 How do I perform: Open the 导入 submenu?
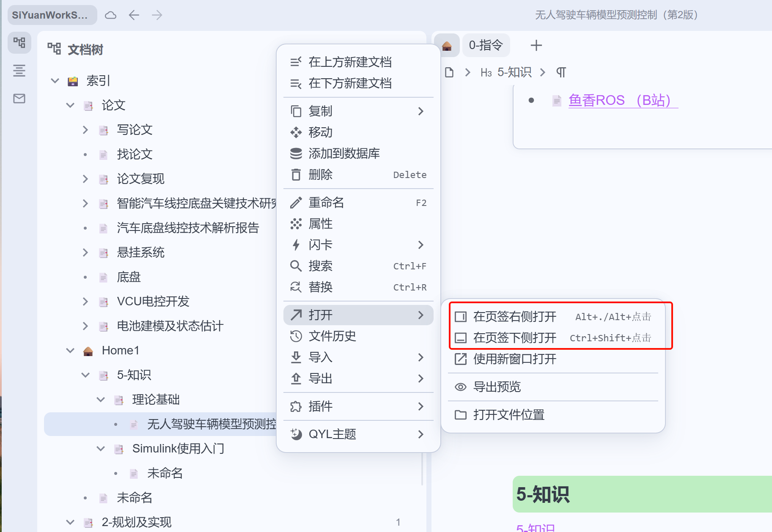pos(358,357)
